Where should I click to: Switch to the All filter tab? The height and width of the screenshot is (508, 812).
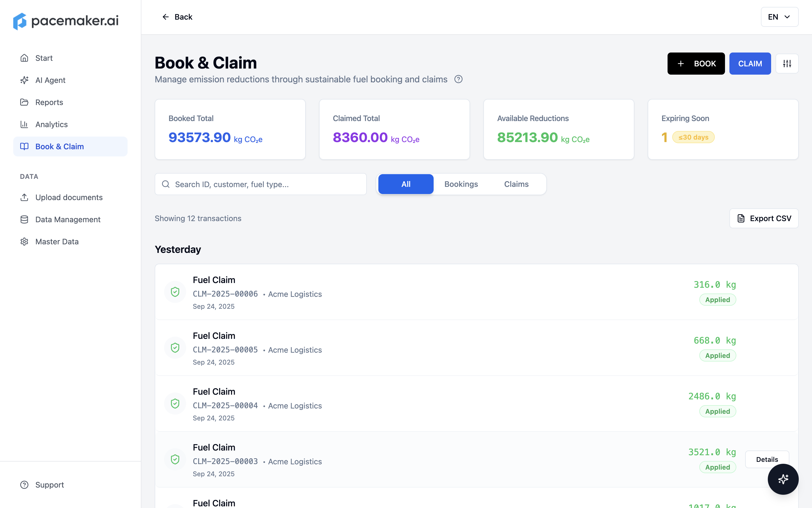(406, 184)
